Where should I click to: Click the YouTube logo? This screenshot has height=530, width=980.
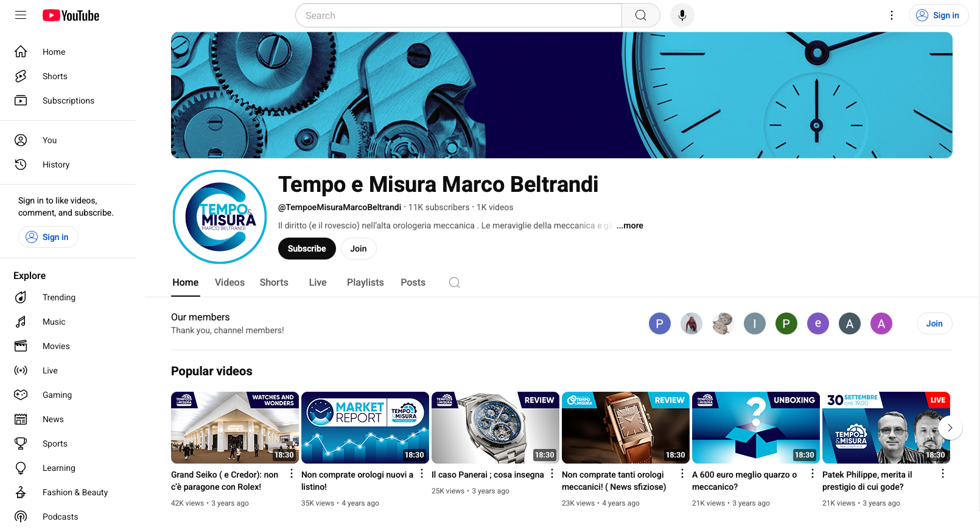[x=71, y=15]
